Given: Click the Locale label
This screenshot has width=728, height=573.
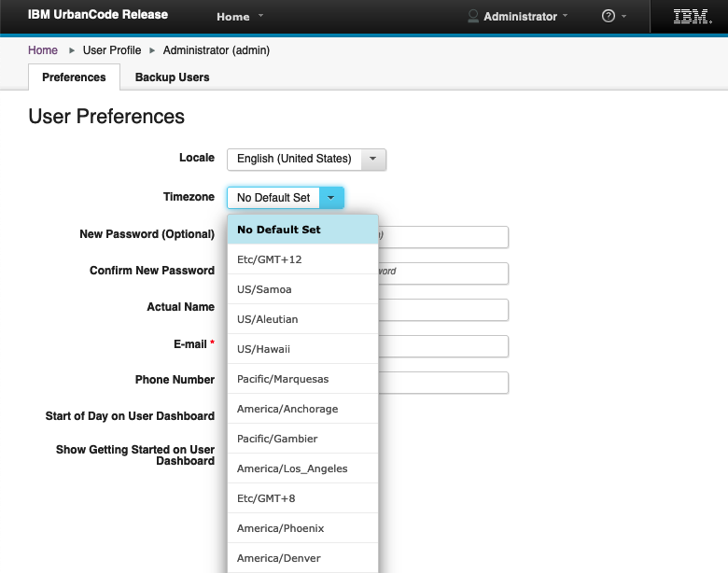Looking at the screenshot, I should 197,158.
